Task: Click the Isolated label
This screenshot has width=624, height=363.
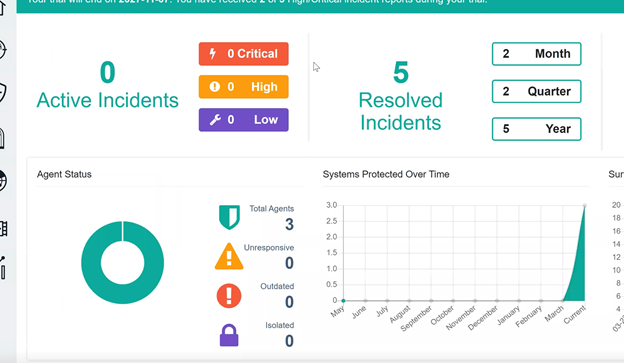Action: coord(280,325)
